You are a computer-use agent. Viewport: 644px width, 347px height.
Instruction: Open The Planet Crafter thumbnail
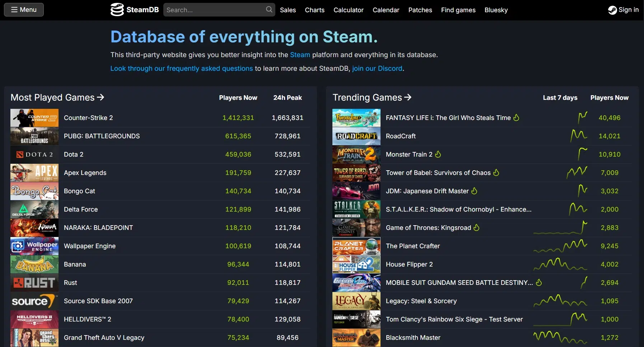[x=356, y=246]
